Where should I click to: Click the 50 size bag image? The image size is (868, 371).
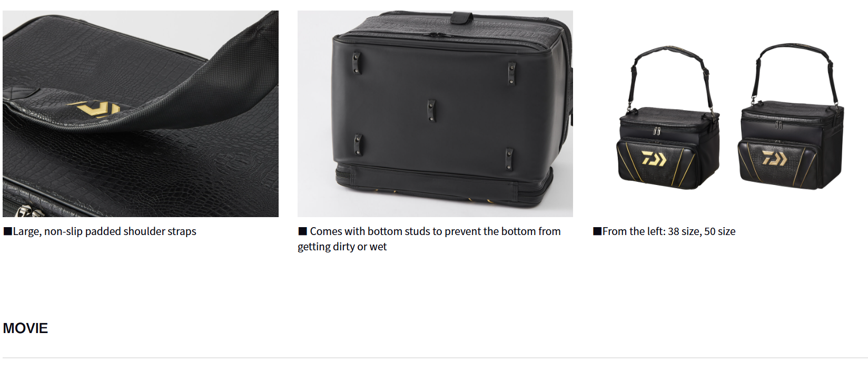(792, 116)
